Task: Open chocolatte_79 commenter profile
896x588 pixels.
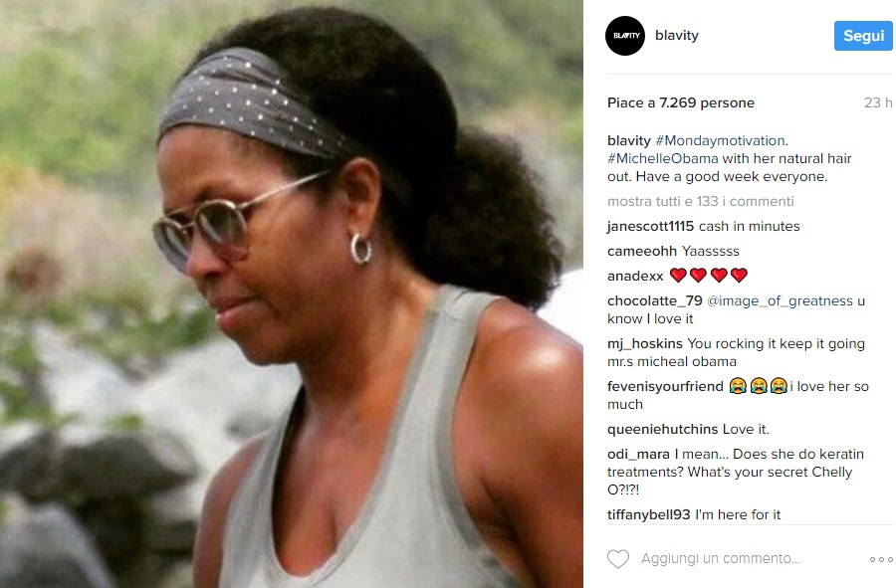Action: tap(654, 300)
